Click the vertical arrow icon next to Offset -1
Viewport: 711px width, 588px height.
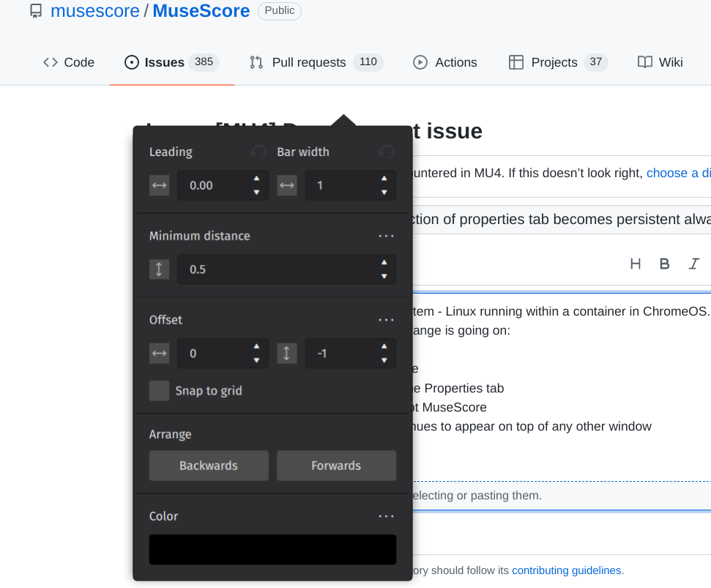[x=286, y=353]
